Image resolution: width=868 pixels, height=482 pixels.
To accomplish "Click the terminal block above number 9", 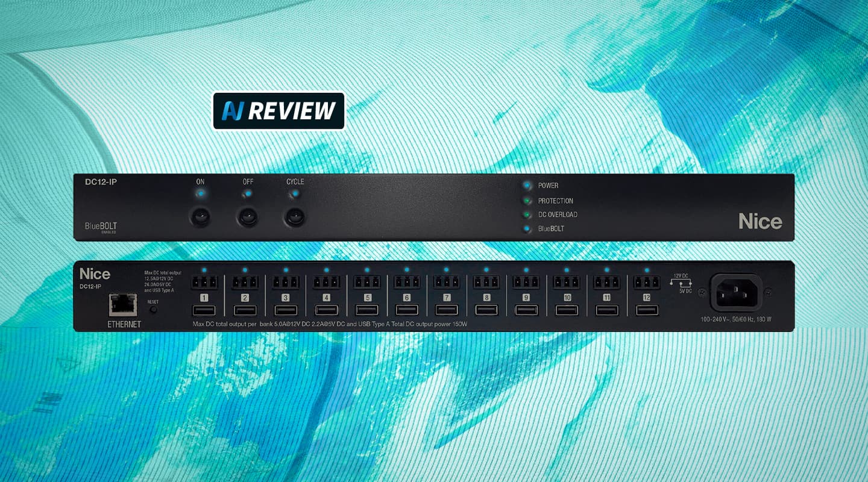I will pos(526,282).
